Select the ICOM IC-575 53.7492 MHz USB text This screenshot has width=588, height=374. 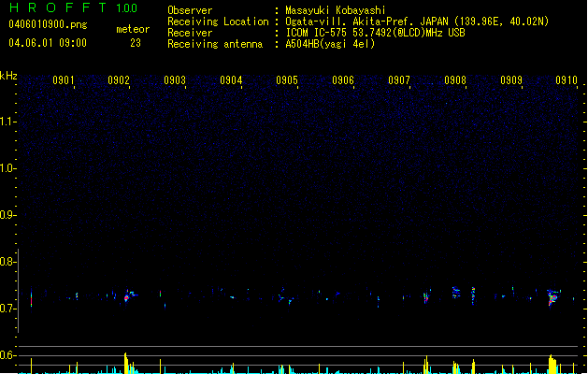click(x=376, y=33)
